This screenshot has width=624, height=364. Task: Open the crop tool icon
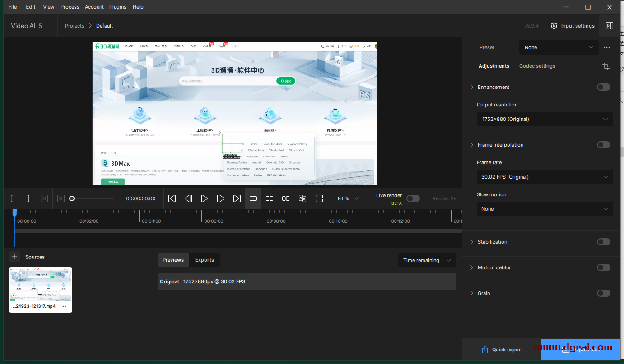pos(605,66)
